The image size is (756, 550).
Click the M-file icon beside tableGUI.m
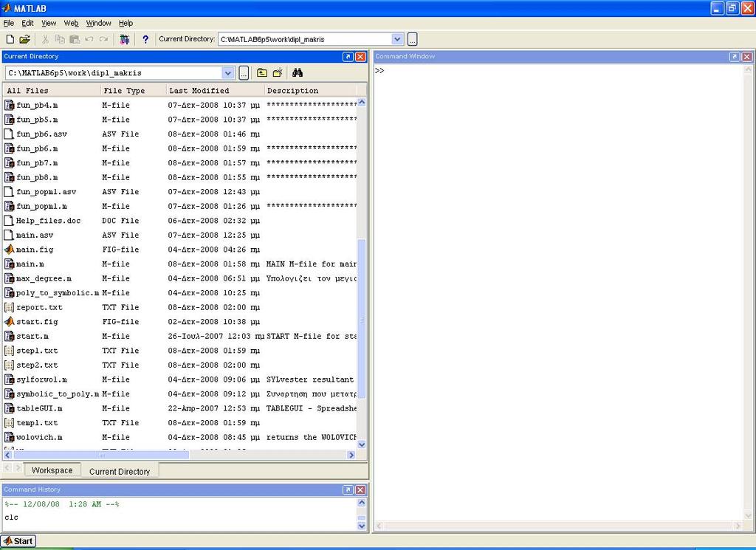[9, 408]
